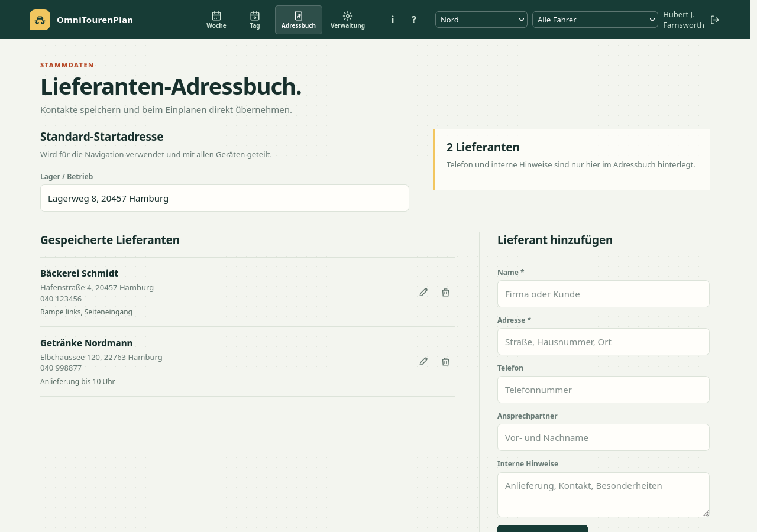
Task: Click phone number '040 998877'
Action: tap(61, 368)
